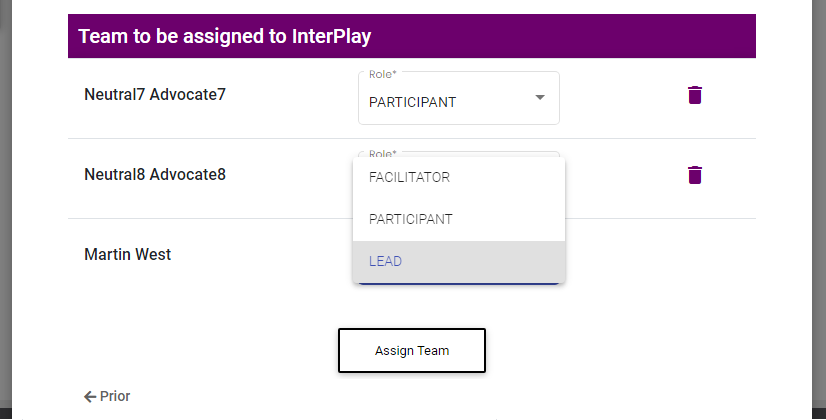Open the PARTICIPANT role combo box for Neutral7
This screenshot has height=420, width=826.
point(458,98)
